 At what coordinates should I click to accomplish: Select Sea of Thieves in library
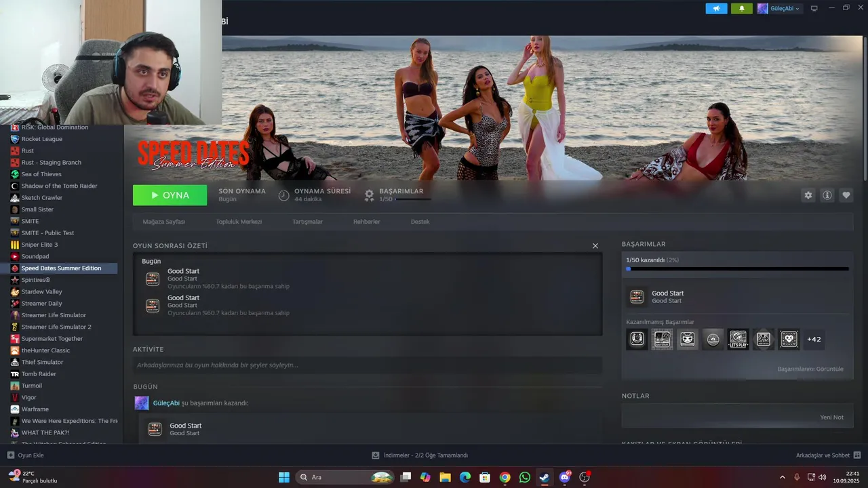coord(41,174)
